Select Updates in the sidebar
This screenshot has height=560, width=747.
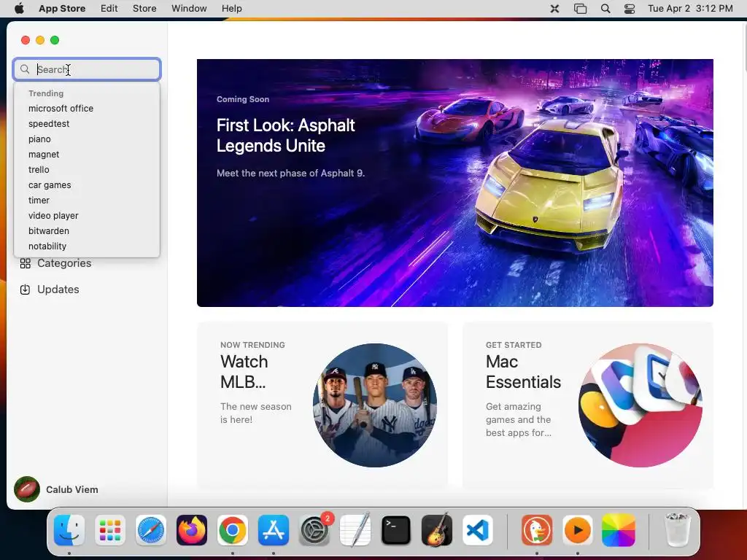pyautogui.click(x=58, y=289)
